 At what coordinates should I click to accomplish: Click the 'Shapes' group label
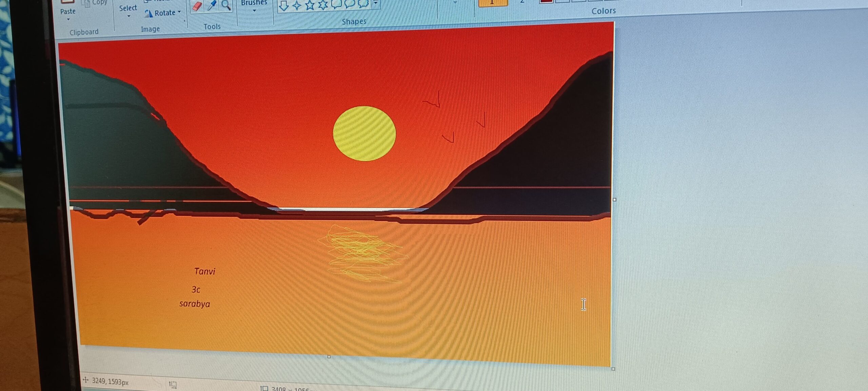[x=354, y=22]
